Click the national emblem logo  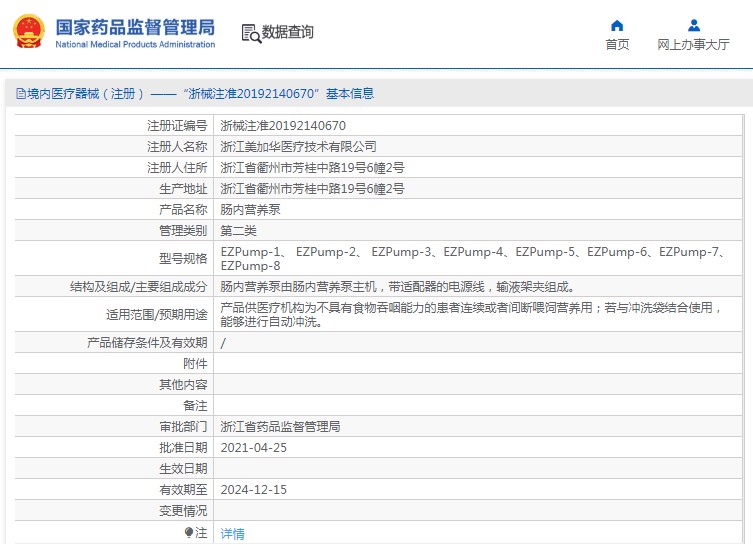28,32
